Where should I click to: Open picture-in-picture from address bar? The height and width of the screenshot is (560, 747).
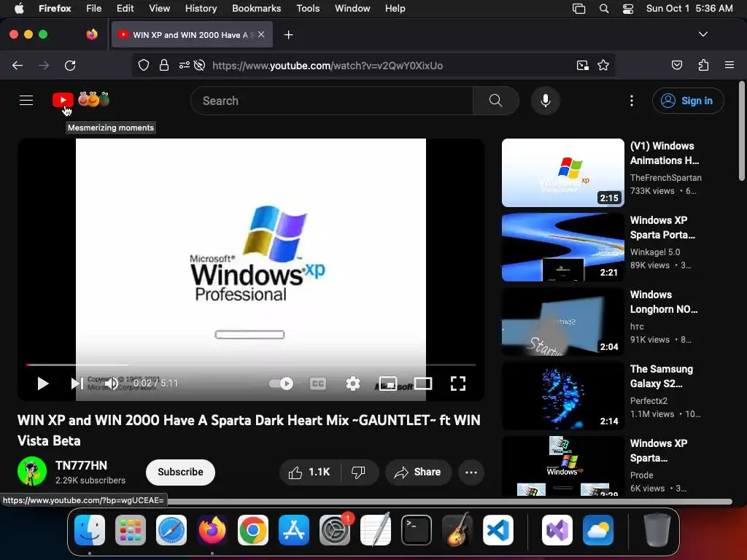pos(583,65)
